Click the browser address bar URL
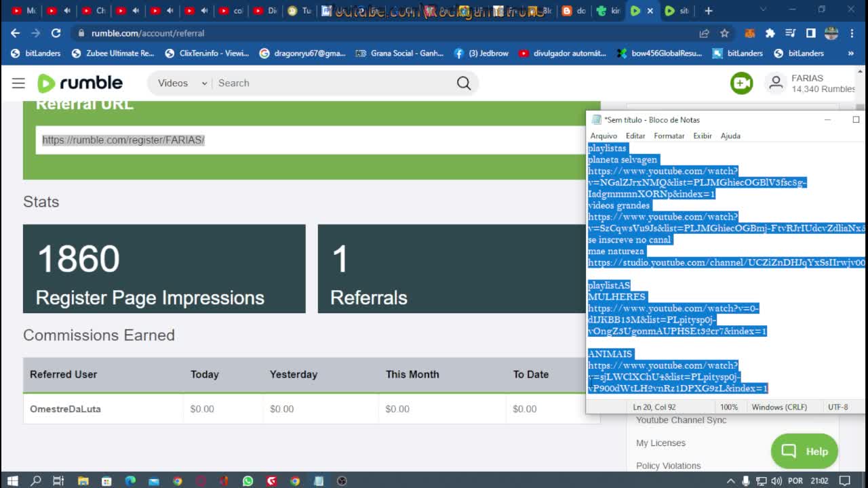The width and height of the screenshot is (868, 488). point(148,33)
